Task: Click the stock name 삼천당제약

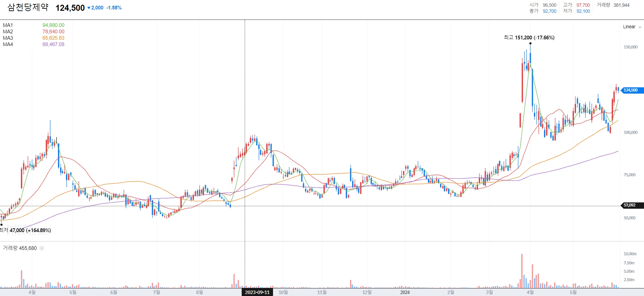Action: [28, 7]
